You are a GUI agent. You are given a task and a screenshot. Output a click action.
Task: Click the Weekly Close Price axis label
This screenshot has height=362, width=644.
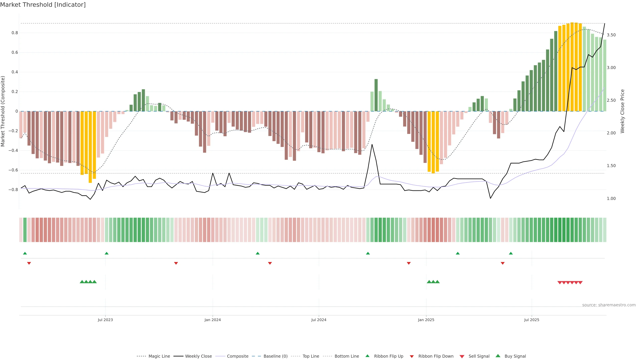[622, 111]
